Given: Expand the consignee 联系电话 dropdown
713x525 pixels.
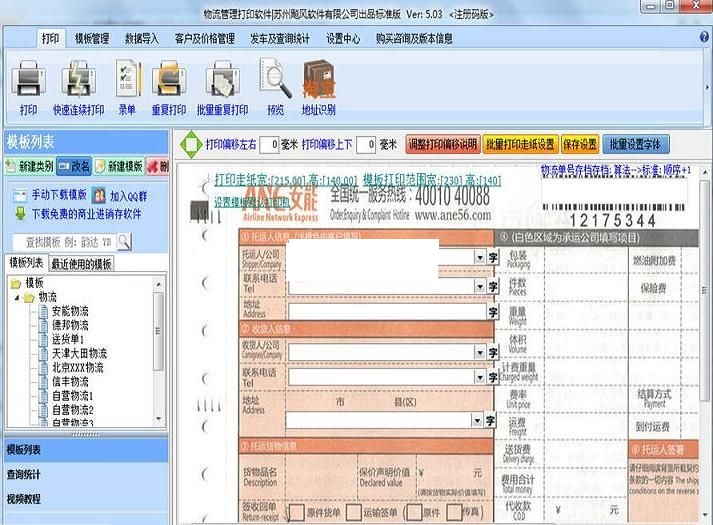Looking at the screenshot, I should [x=480, y=377].
